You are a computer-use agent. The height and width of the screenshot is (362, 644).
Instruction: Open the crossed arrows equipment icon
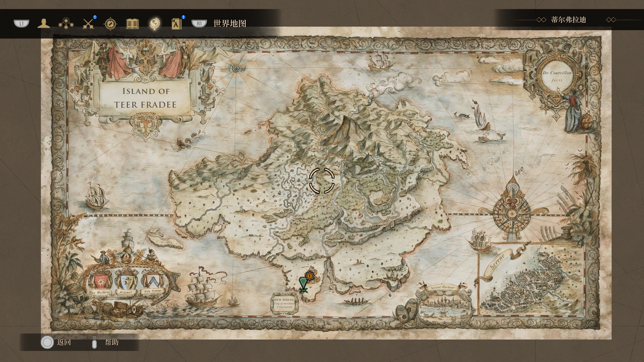click(x=88, y=24)
